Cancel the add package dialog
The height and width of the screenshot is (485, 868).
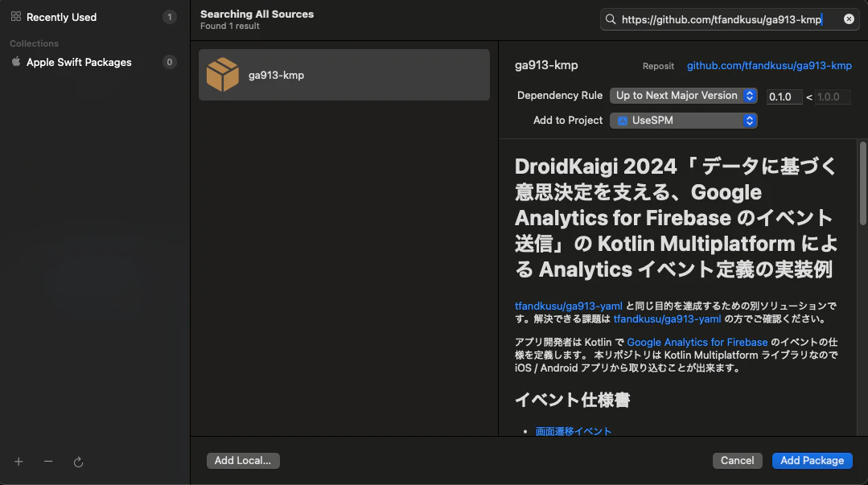click(737, 461)
